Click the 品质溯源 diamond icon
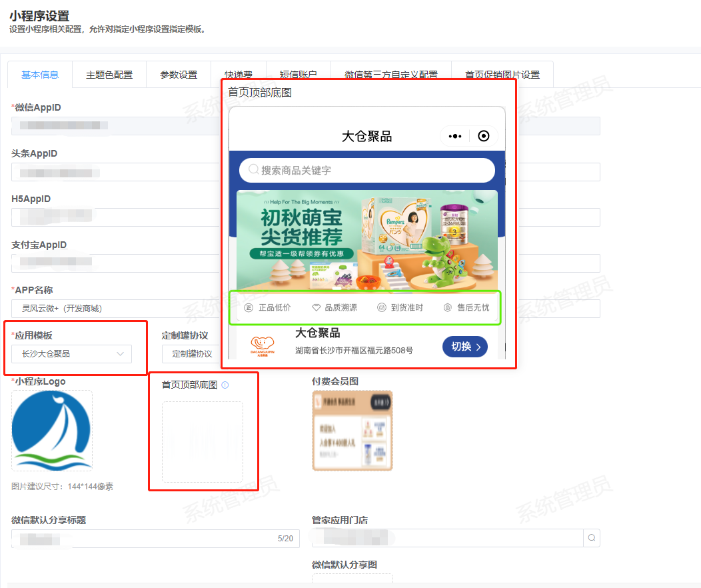701x588 pixels. tap(316, 307)
